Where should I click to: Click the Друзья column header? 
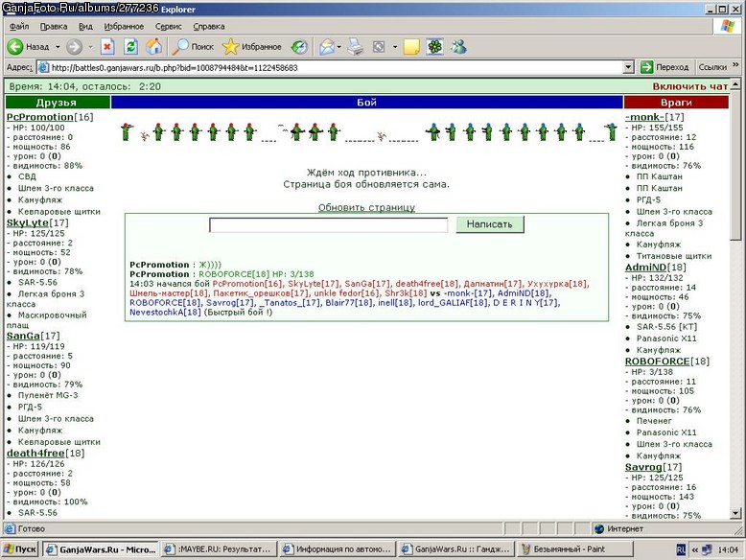[58, 103]
